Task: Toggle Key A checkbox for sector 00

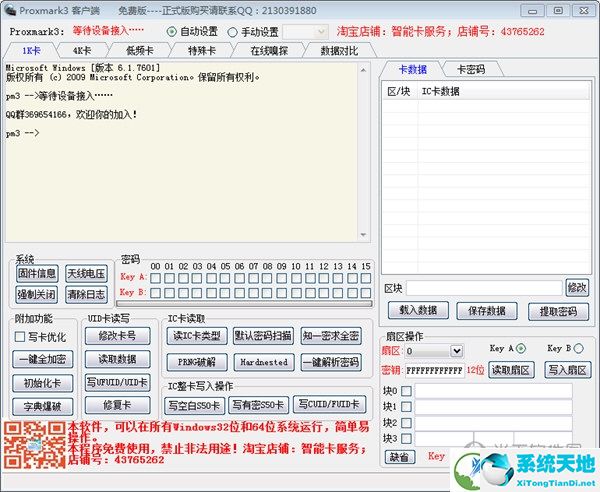Action: pos(155,278)
